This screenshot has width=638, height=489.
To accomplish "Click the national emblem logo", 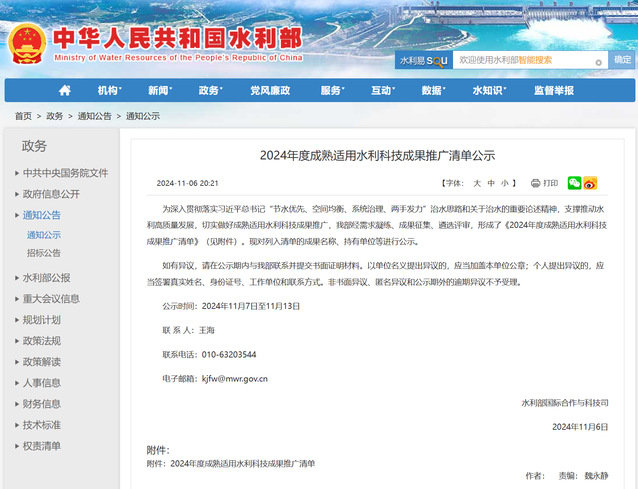I will coord(26,41).
